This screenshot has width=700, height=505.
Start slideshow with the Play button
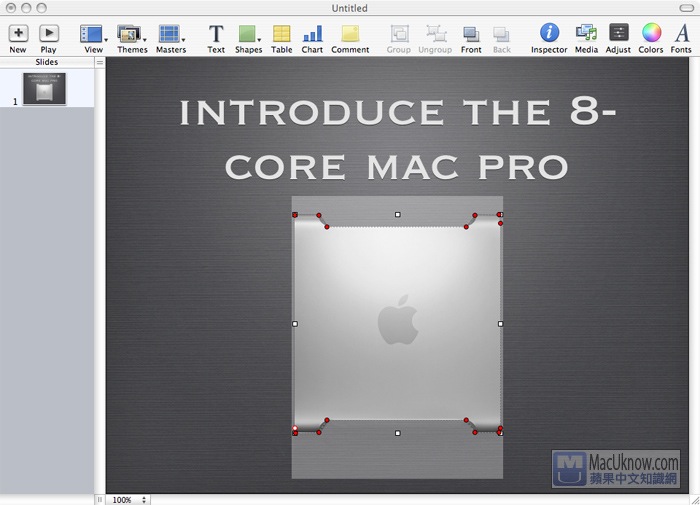tap(49, 38)
